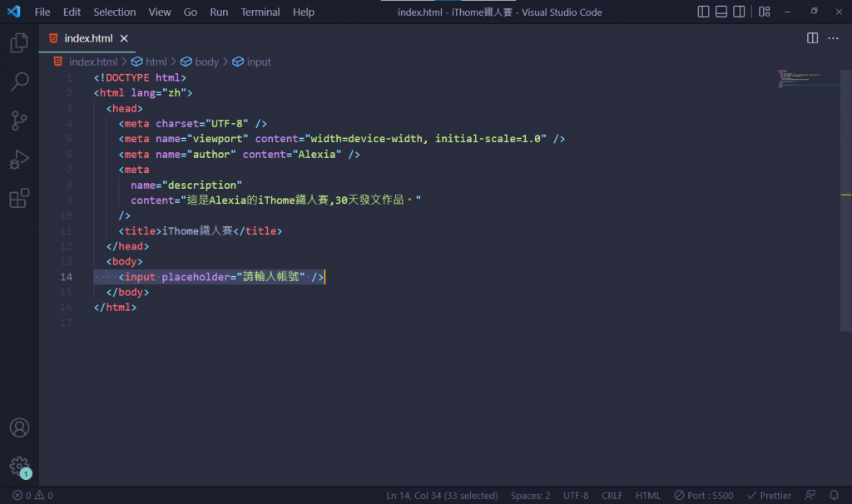The width and height of the screenshot is (852, 504).
Task: Open the Help menu
Action: click(303, 12)
